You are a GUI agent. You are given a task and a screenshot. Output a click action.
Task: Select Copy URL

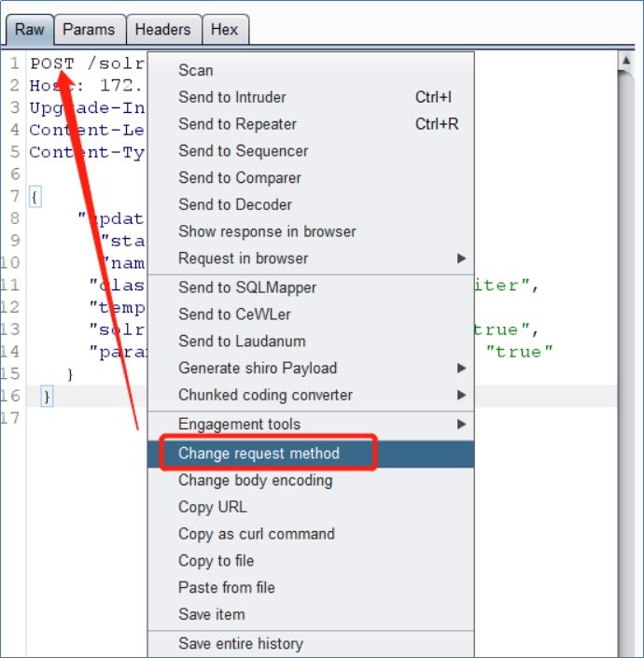pyautogui.click(x=311, y=507)
